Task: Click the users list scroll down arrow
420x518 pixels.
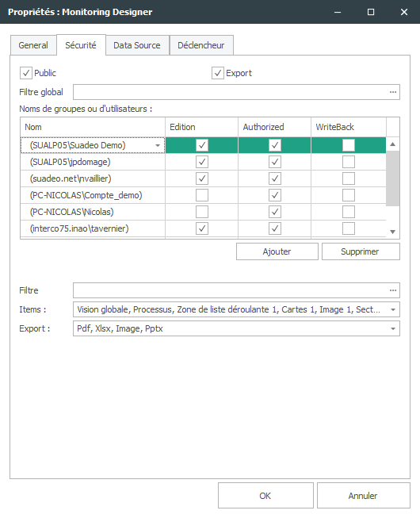Action: (392, 232)
